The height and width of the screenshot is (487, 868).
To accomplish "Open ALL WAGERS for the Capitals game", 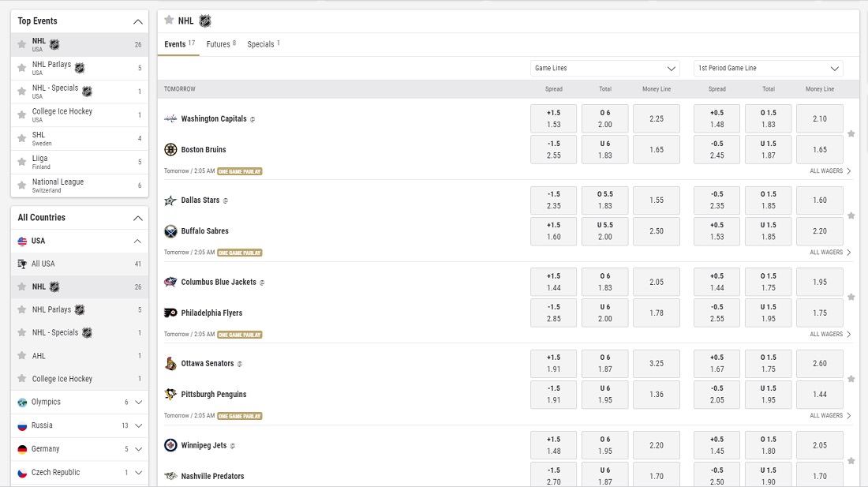I will click(825, 170).
